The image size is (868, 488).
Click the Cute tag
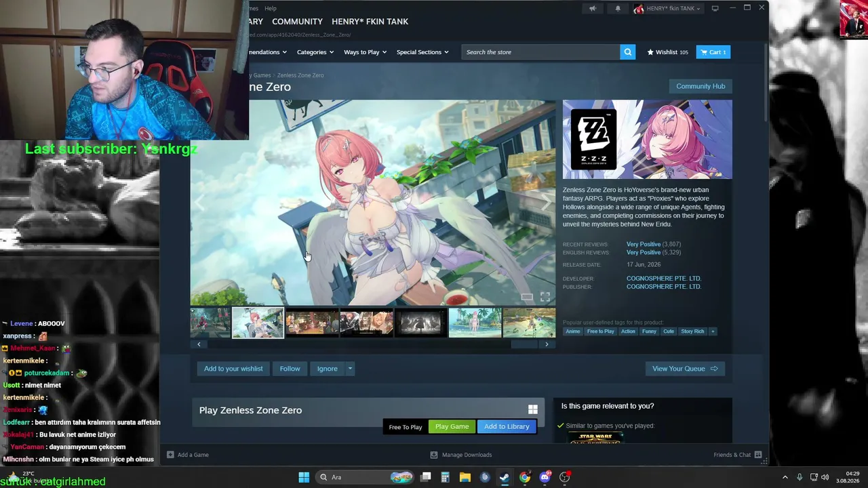point(669,331)
